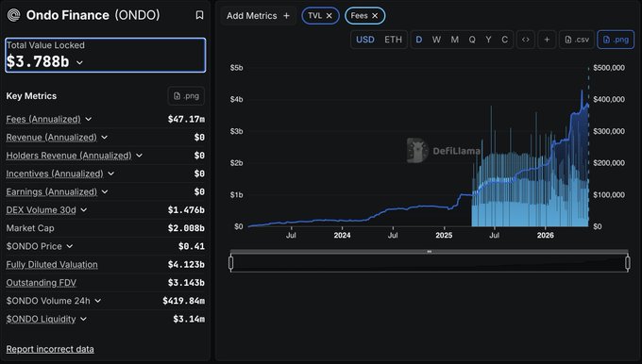Click the $3.143b Outstanding FDV value

(x=186, y=283)
